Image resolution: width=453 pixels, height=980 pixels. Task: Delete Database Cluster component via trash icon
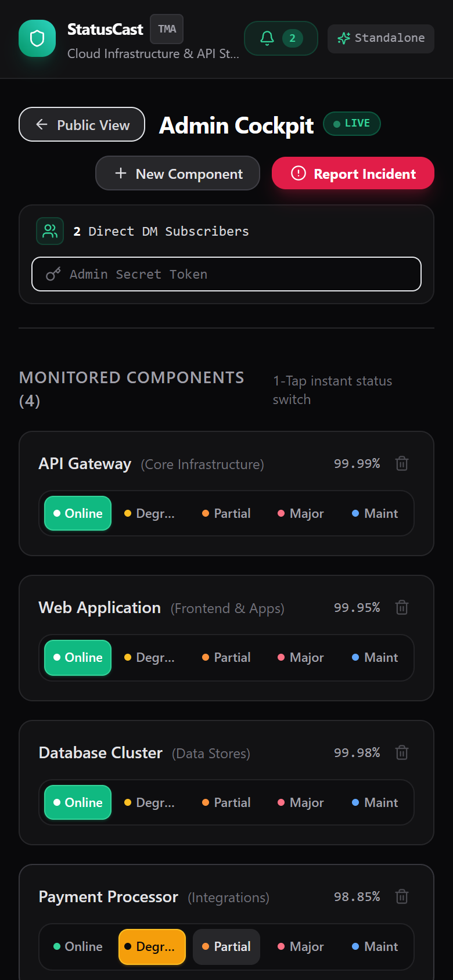coord(402,752)
